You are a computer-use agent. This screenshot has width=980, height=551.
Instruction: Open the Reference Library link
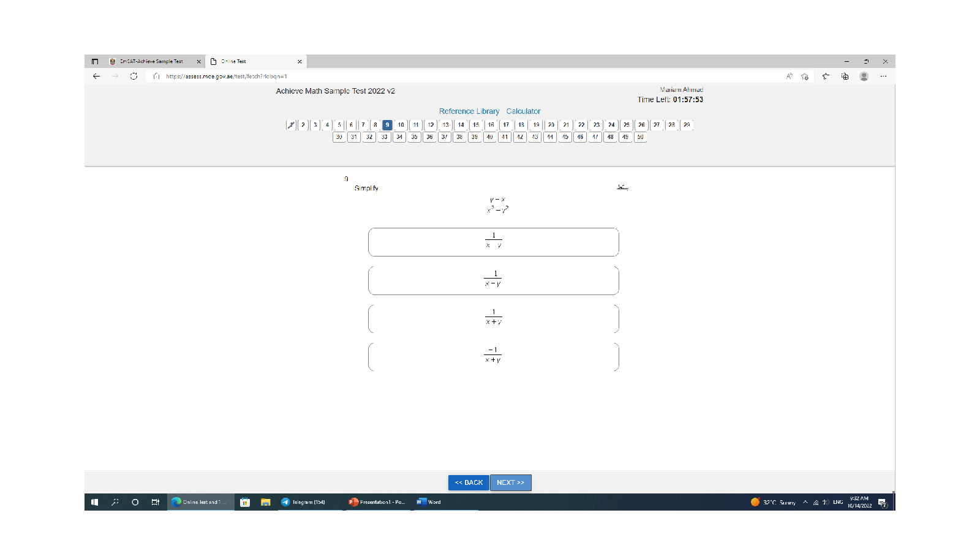click(469, 111)
